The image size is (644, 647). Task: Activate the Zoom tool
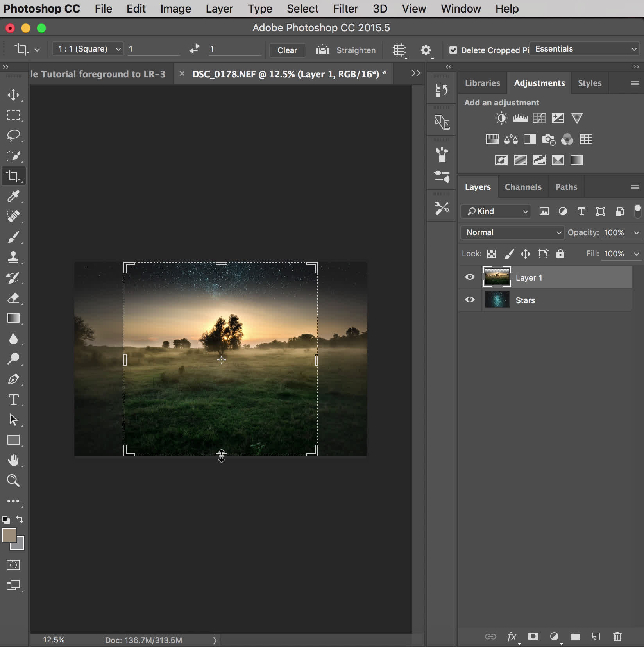click(13, 481)
